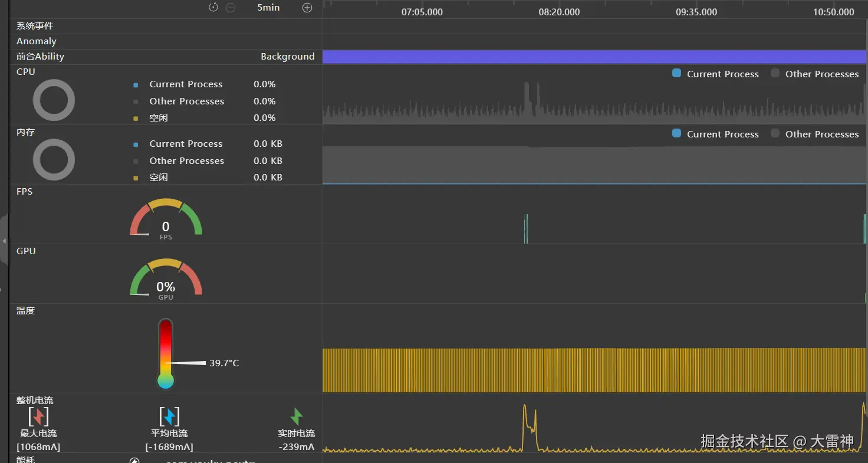Toggle Other Processes in CPU chart legend
The width and height of the screenshot is (868, 463).
814,74
